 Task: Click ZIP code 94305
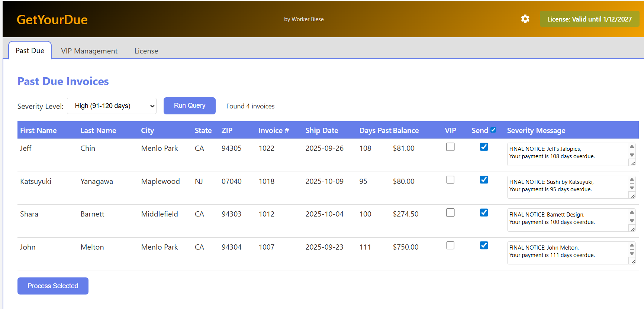pos(231,148)
